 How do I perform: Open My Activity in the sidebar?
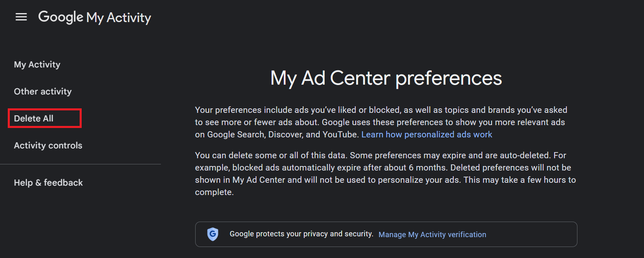coord(37,65)
